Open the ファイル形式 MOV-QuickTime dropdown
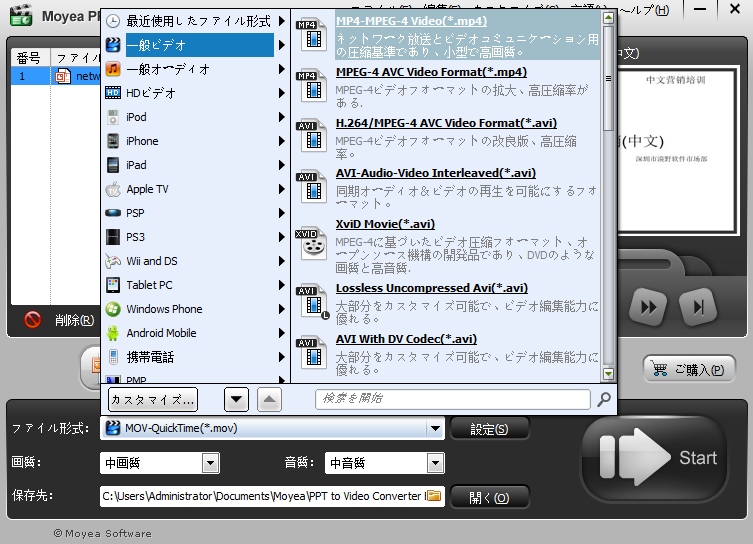Screen dimensions: 753x544 272,428
